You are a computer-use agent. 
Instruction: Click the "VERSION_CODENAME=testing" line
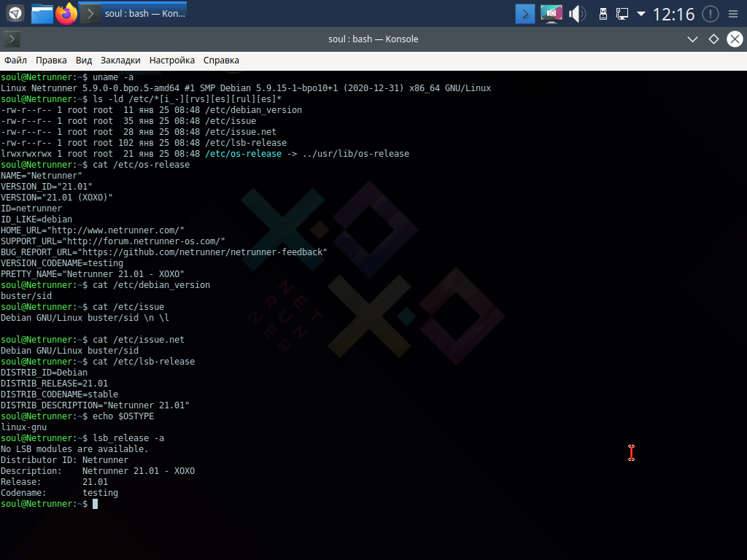coord(62,263)
